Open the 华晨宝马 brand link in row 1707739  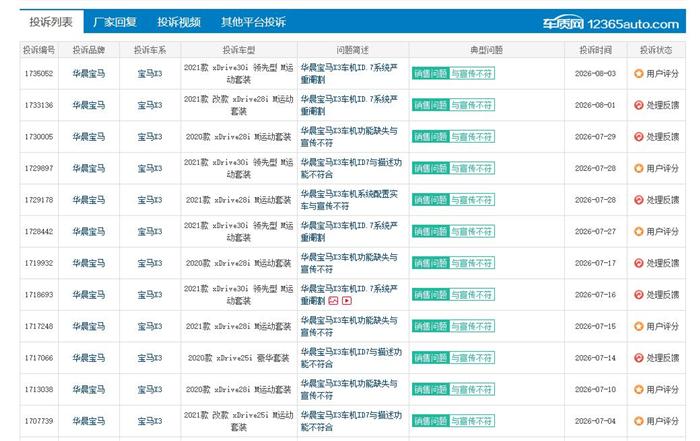[89, 421]
